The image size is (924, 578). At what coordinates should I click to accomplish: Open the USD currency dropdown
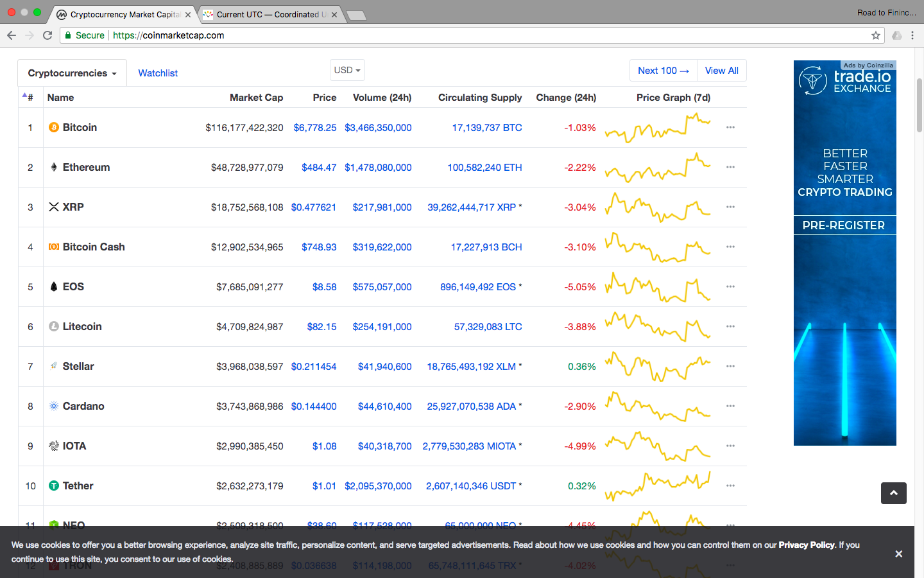click(x=347, y=70)
